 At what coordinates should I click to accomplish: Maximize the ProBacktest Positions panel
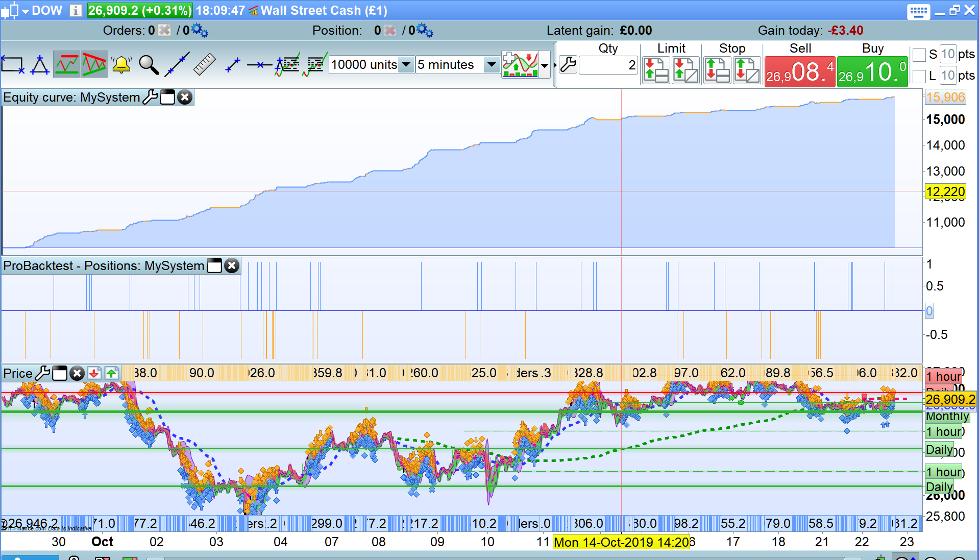click(x=214, y=265)
